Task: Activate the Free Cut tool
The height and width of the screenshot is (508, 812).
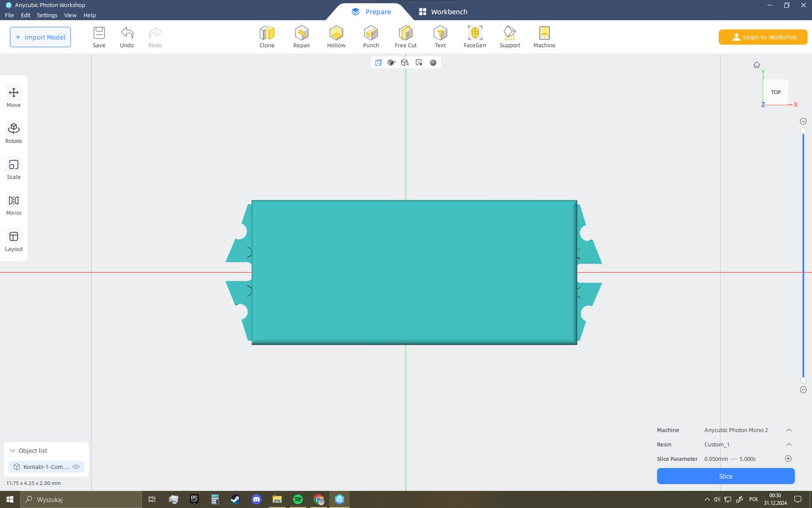Action: pos(406,37)
